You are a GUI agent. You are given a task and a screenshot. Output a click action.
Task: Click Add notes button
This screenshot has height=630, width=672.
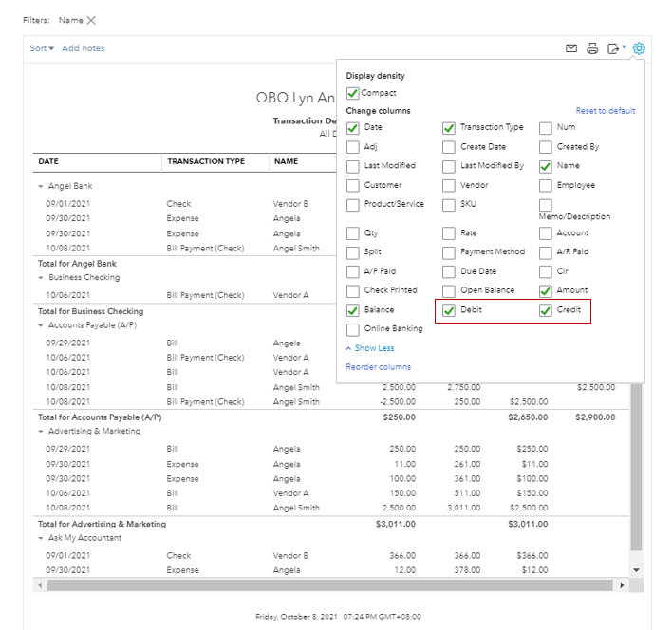(84, 48)
